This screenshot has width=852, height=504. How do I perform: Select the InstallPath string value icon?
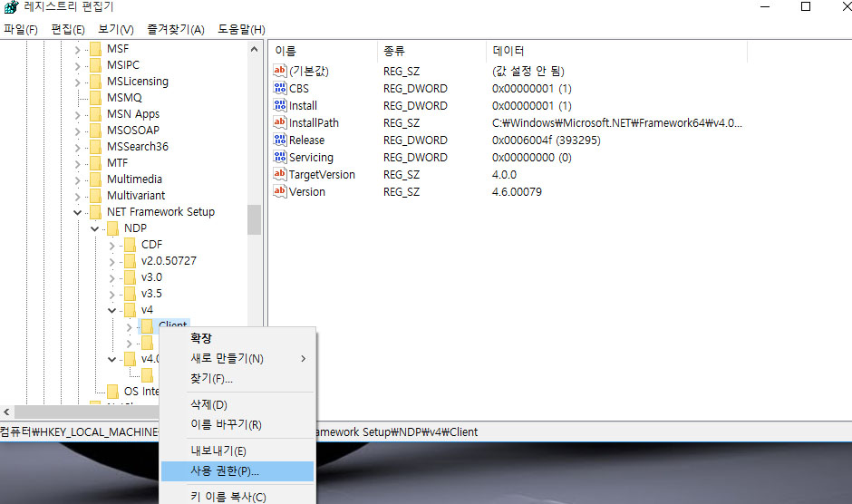point(280,123)
